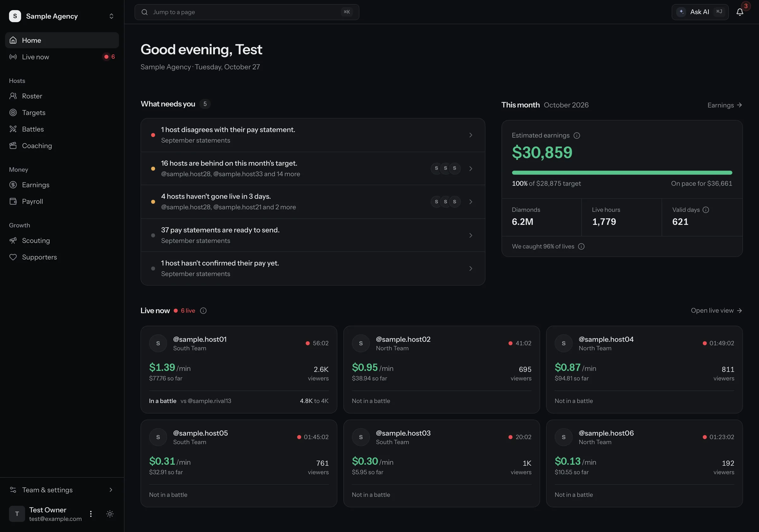The image size is (759, 532).
Task: Click info icon beside We caught 96% of lives
Action: click(581, 247)
